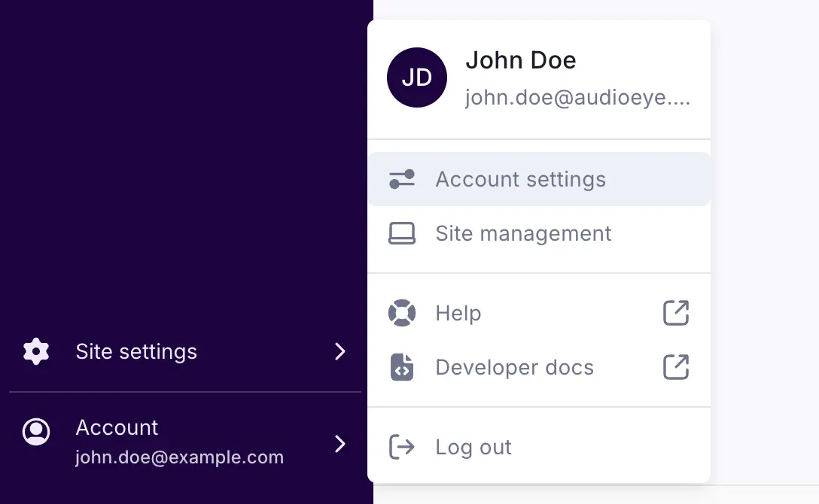Open Help in a new tab via external link icon
Viewport: 819px width, 504px height.
pyautogui.click(x=675, y=313)
